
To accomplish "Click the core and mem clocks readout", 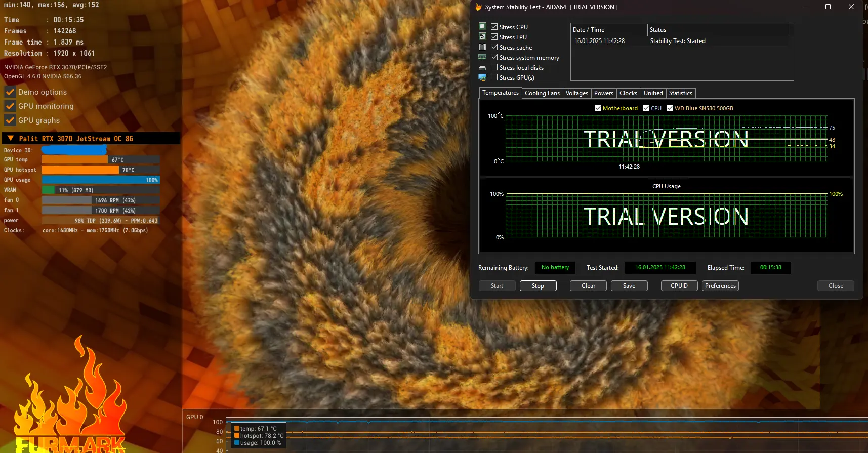I will pyautogui.click(x=95, y=230).
